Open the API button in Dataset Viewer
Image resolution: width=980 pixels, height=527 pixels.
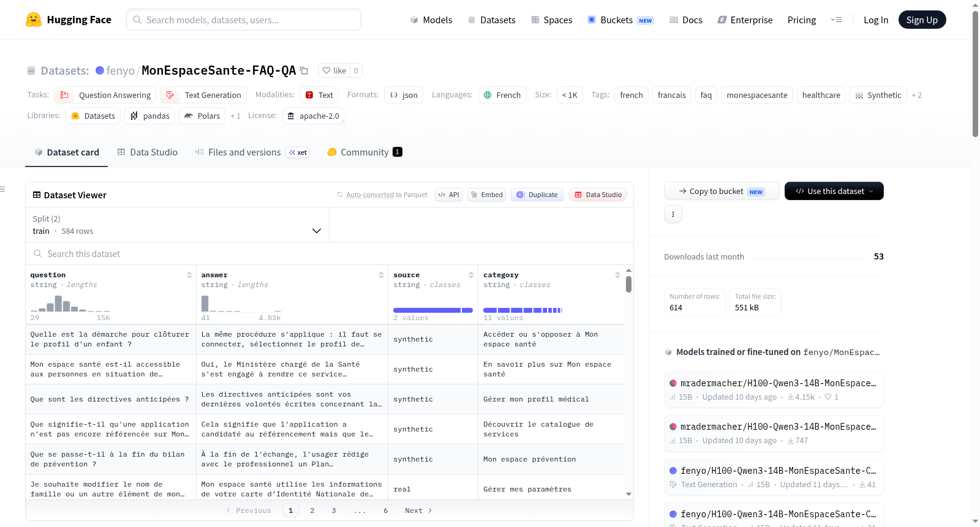point(448,195)
